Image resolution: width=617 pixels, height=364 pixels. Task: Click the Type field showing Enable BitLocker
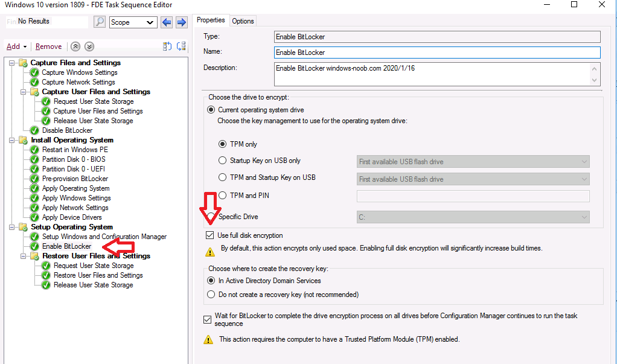tap(437, 37)
